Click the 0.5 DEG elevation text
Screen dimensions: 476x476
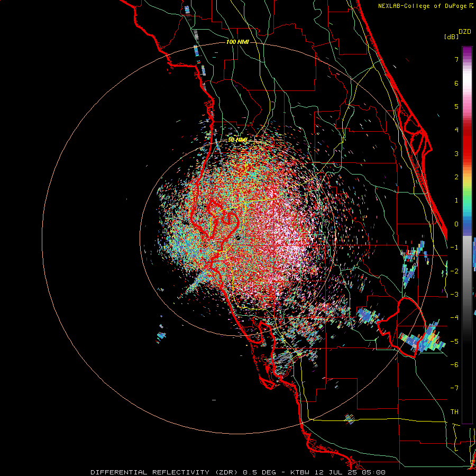[x=260, y=472]
